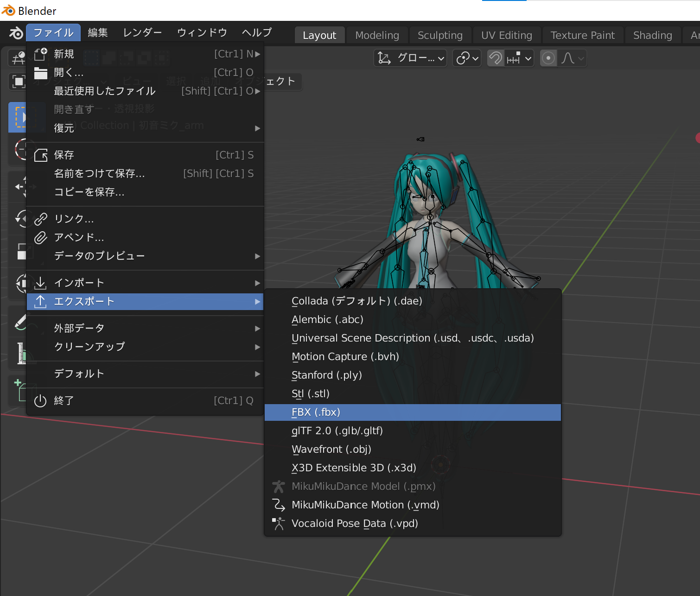Switch to the Modeling workspace tab
The height and width of the screenshot is (596, 700).
click(377, 35)
